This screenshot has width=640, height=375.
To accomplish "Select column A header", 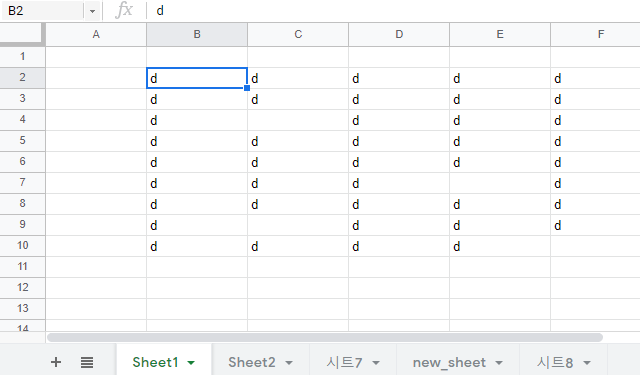I will click(96, 34).
